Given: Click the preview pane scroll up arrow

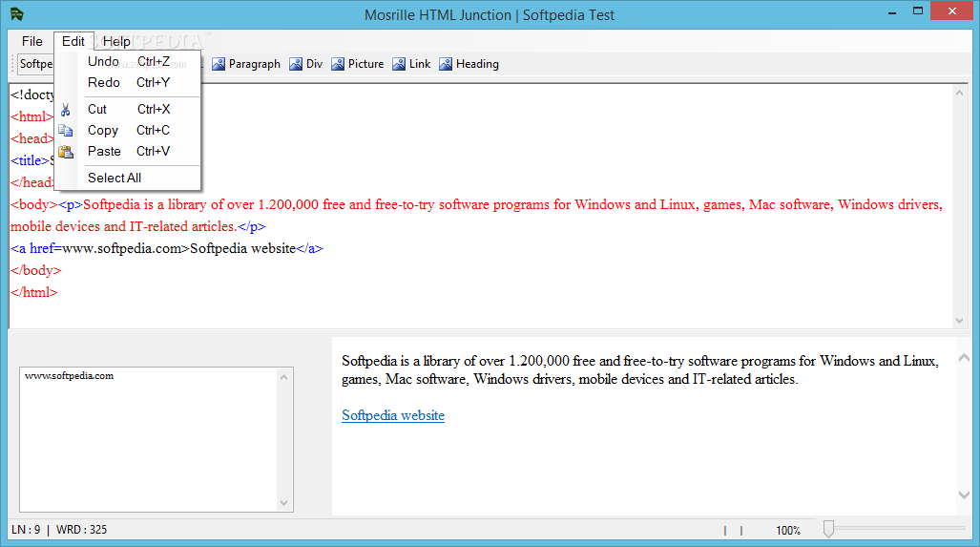Looking at the screenshot, I should point(965,358).
